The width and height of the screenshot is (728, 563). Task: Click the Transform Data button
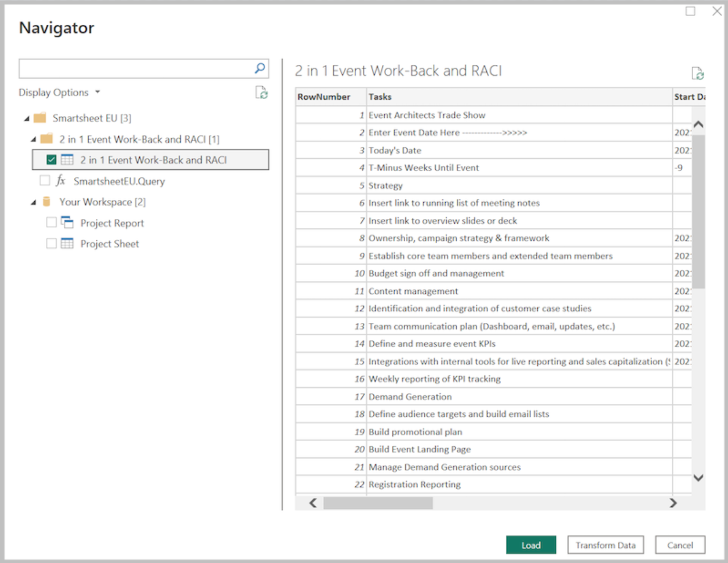point(605,545)
